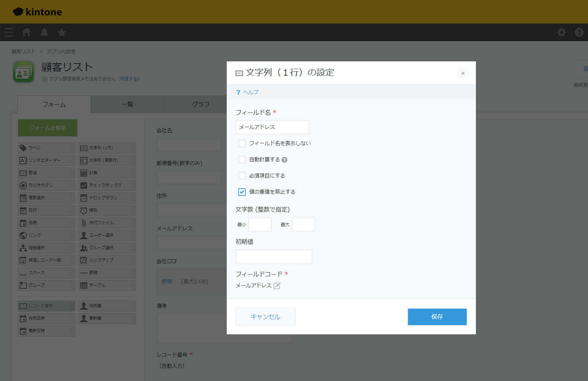Click the 保存 button to save
The width and height of the screenshot is (588, 381).
(x=437, y=317)
